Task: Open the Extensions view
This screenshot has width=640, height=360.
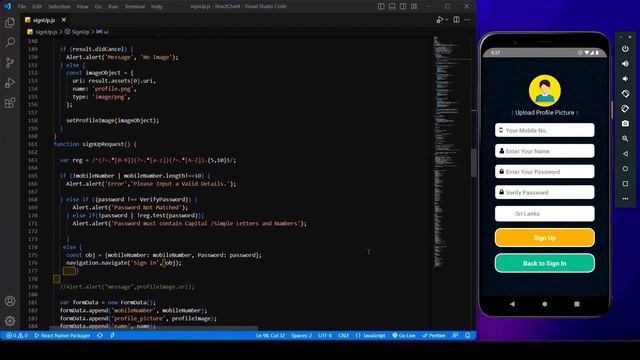Action: pyautogui.click(x=10, y=102)
